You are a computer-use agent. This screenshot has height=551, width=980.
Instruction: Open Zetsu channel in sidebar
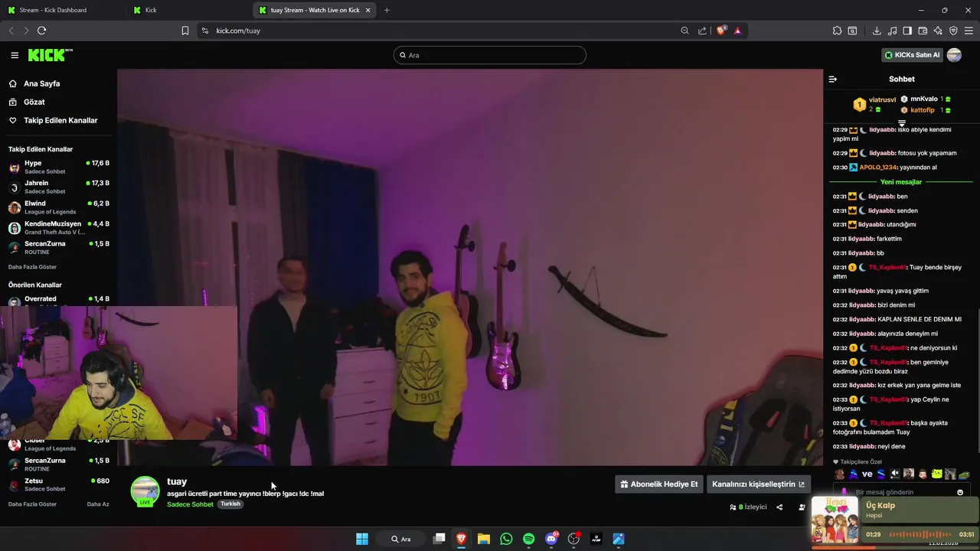click(x=59, y=484)
